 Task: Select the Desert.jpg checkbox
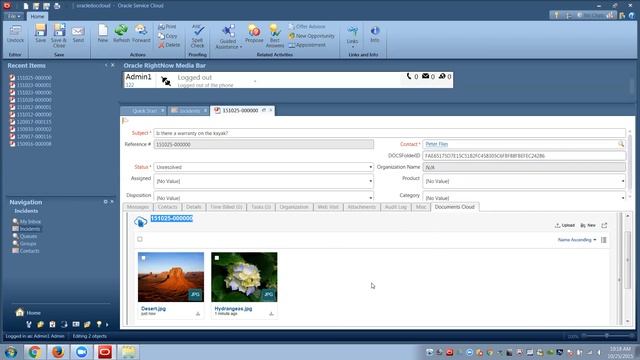[x=144, y=258]
